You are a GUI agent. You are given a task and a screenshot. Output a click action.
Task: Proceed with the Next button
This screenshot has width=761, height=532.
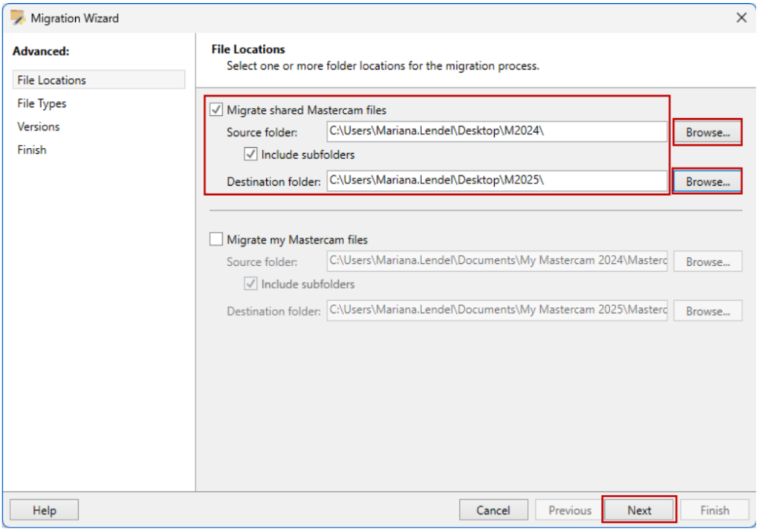click(639, 510)
